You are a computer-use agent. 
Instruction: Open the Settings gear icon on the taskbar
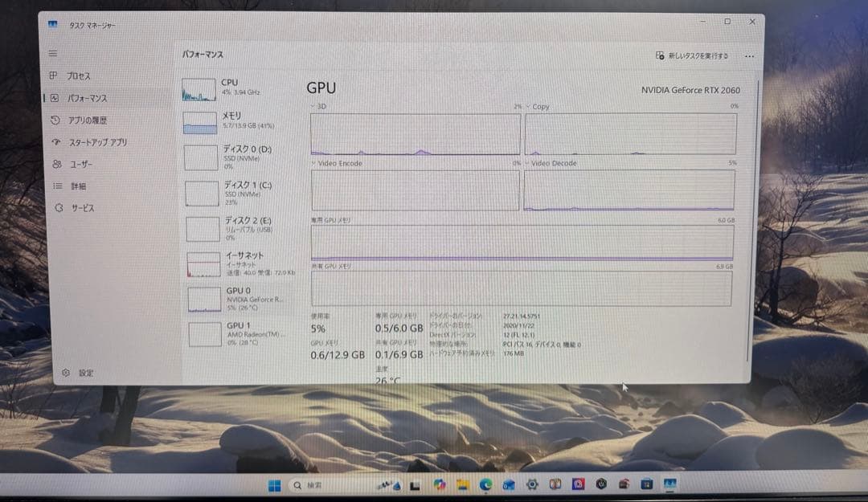click(532, 486)
